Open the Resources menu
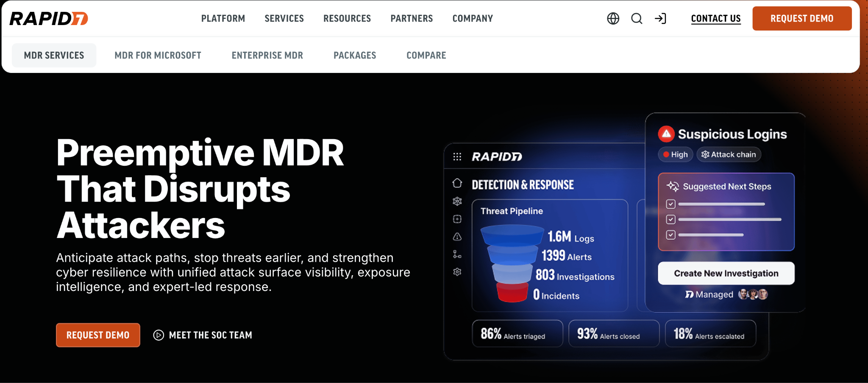The height and width of the screenshot is (383, 868). click(347, 18)
